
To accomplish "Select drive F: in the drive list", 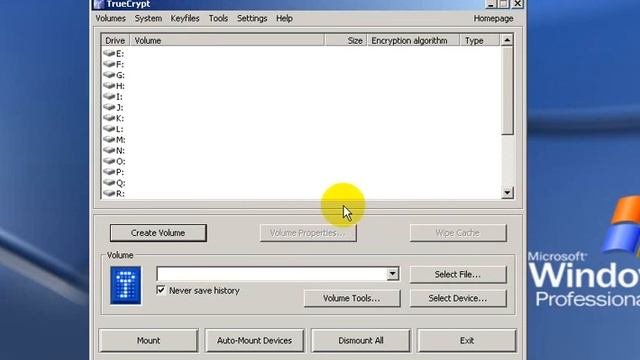I will [x=114, y=64].
